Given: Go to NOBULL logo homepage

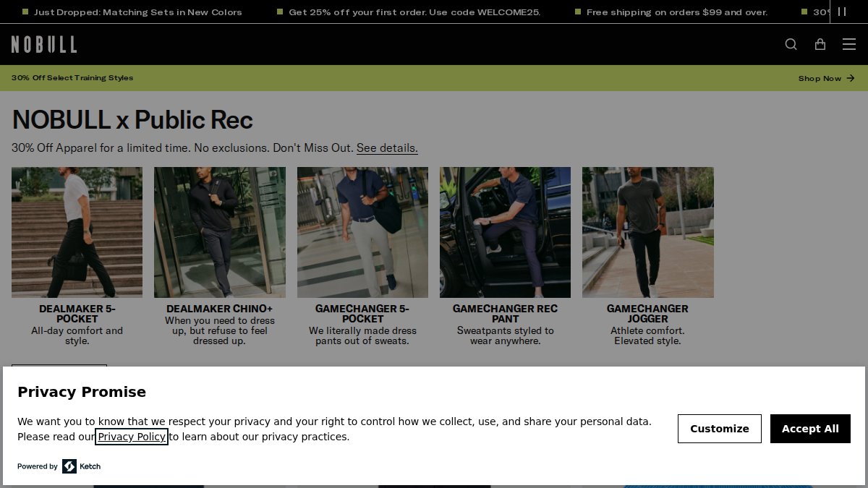Looking at the screenshot, I should (x=44, y=44).
